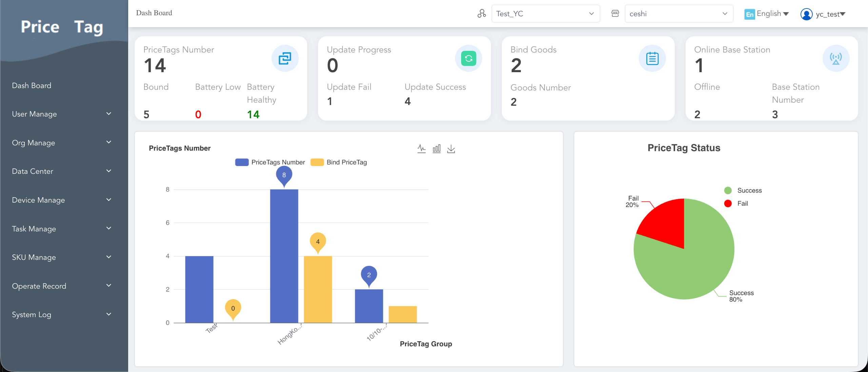
Task: Click the store icon beside ceshi
Action: point(615,14)
